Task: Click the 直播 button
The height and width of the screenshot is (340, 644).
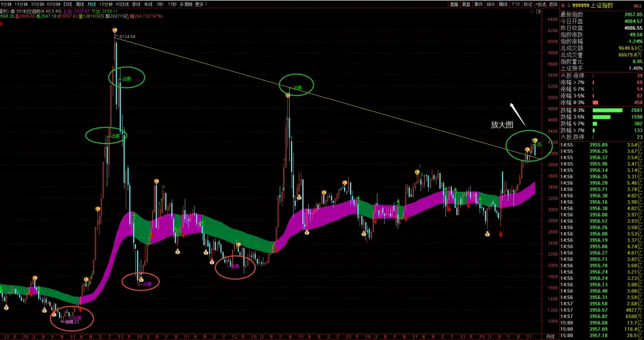Action: [x=454, y=5]
